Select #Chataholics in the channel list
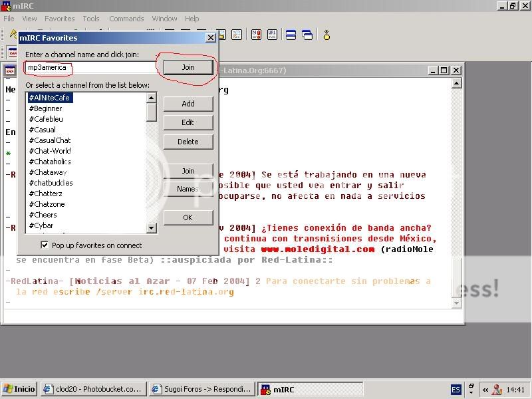Image resolution: width=532 pixels, height=399 pixels. [50, 162]
